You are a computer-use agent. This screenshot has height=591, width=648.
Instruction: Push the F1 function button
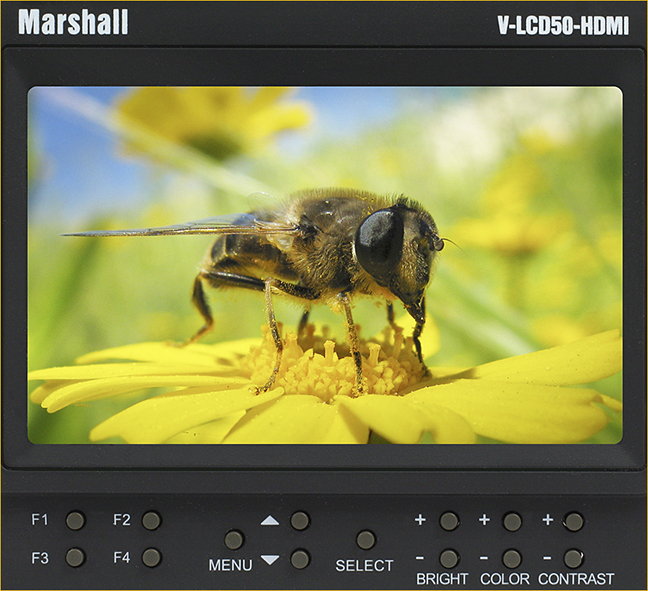tap(75, 520)
